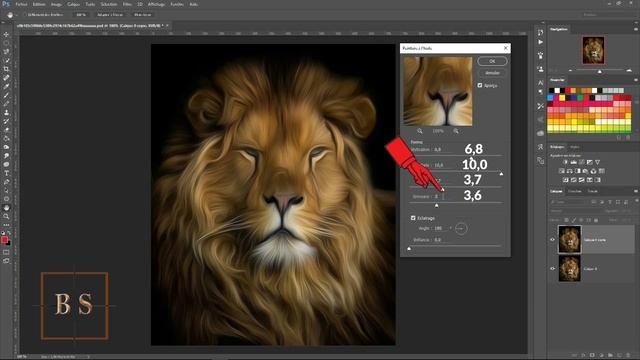Toggle lock all padlock icon in Calques panel

point(596,220)
